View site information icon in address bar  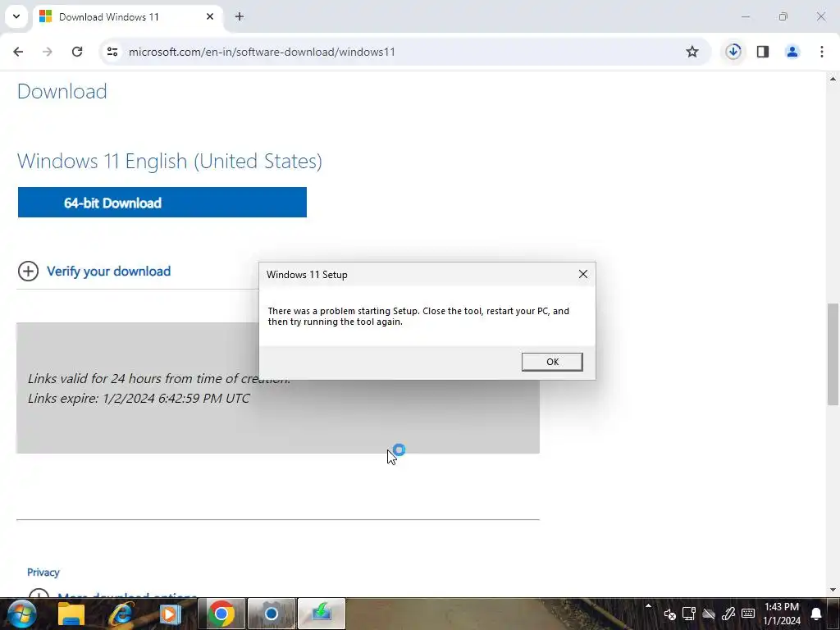pyautogui.click(x=112, y=52)
